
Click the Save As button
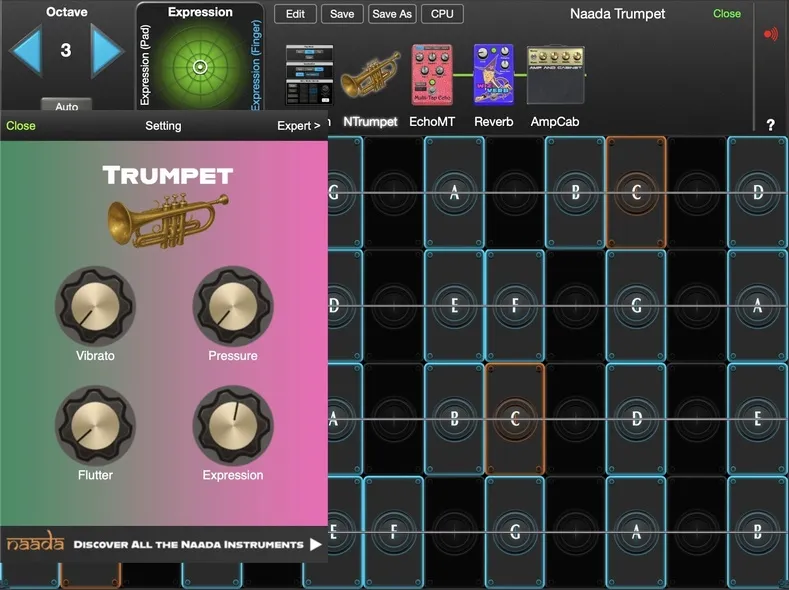pos(392,14)
